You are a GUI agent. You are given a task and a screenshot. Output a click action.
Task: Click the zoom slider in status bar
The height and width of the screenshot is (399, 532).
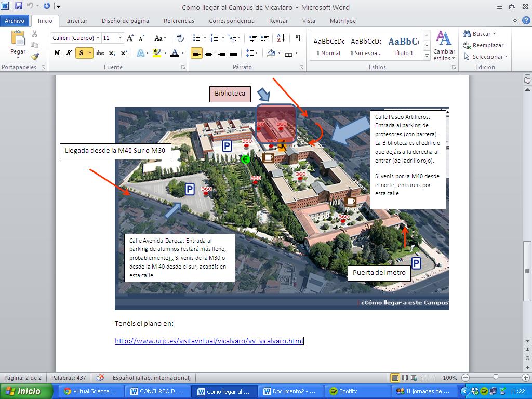pos(496,378)
